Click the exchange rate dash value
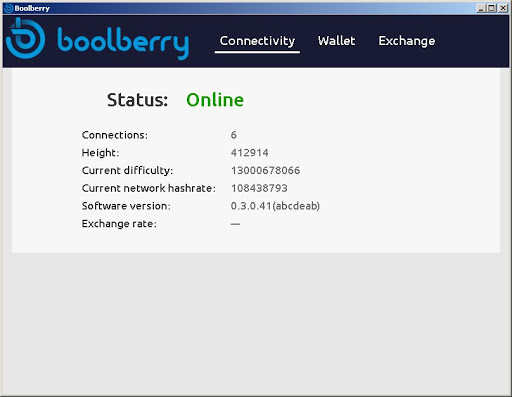The width and height of the screenshot is (512, 397). pos(235,224)
